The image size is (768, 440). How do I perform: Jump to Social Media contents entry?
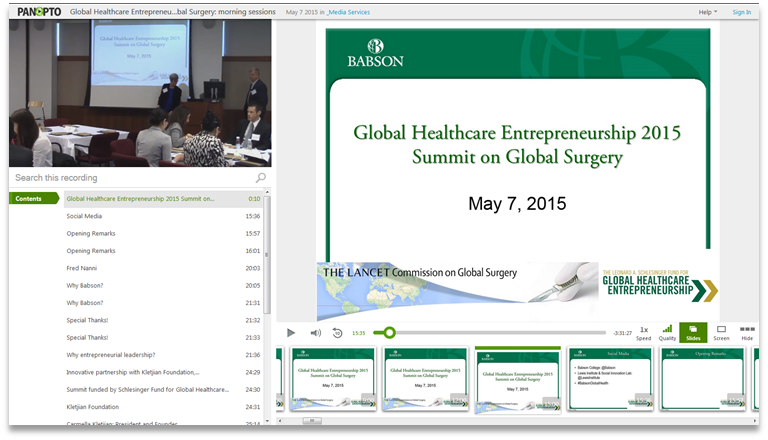[84, 216]
